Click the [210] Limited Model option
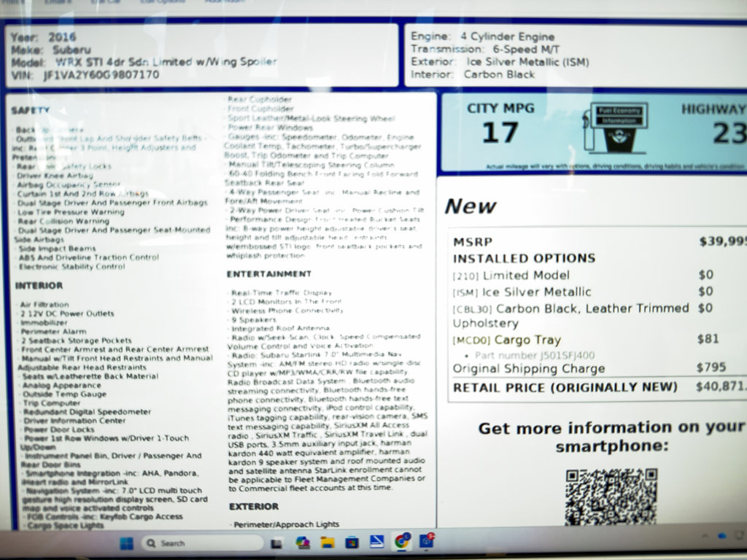The image size is (747, 560). (x=511, y=275)
